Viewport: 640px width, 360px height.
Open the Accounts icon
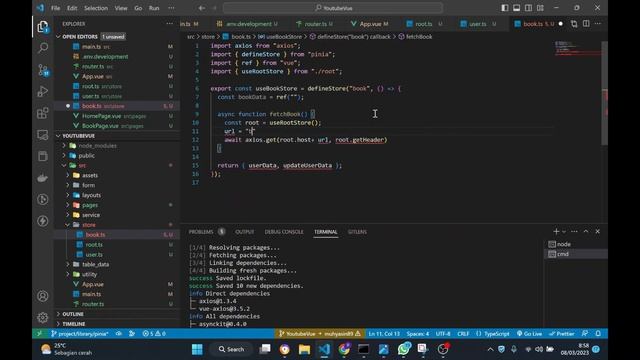[43, 296]
